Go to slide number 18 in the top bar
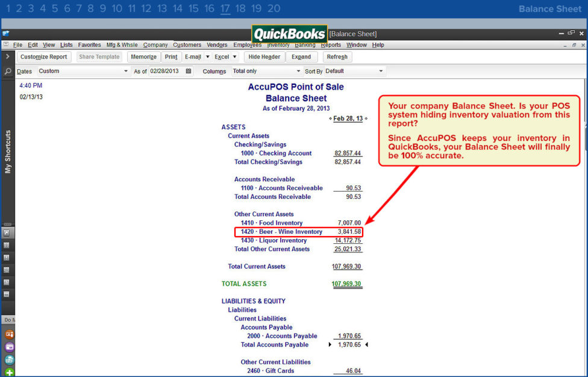This screenshot has height=377, width=588. 240,8
